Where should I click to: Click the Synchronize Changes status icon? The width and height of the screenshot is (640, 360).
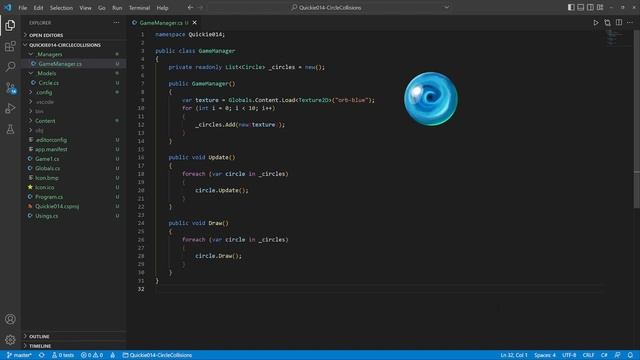point(42,355)
